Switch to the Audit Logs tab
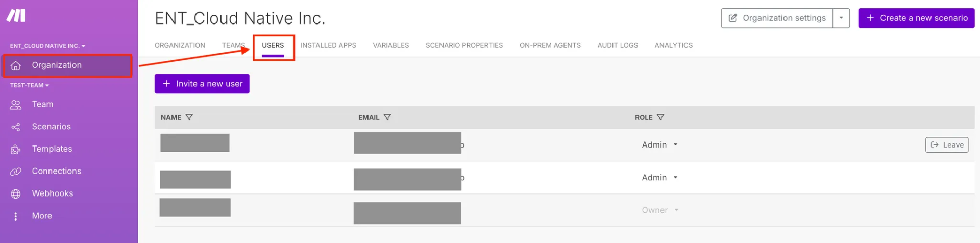This screenshot has width=980, height=243. (x=618, y=45)
